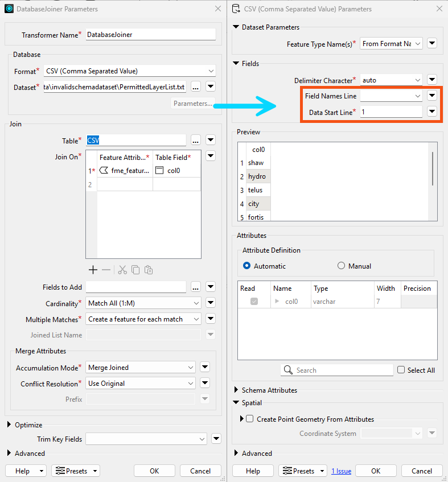Close CSV Parameters dialog
448x482 pixels.
(439, 9)
